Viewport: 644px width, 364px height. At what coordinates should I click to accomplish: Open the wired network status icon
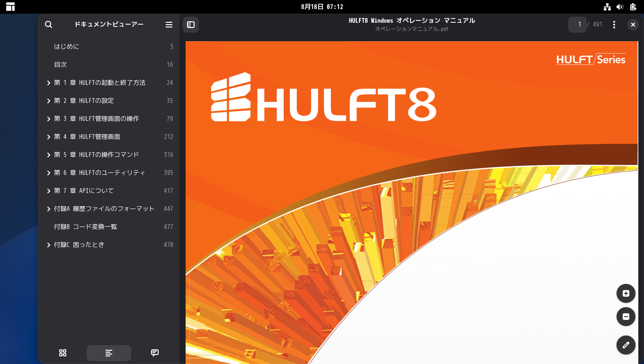pyautogui.click(x=607, y=7)
